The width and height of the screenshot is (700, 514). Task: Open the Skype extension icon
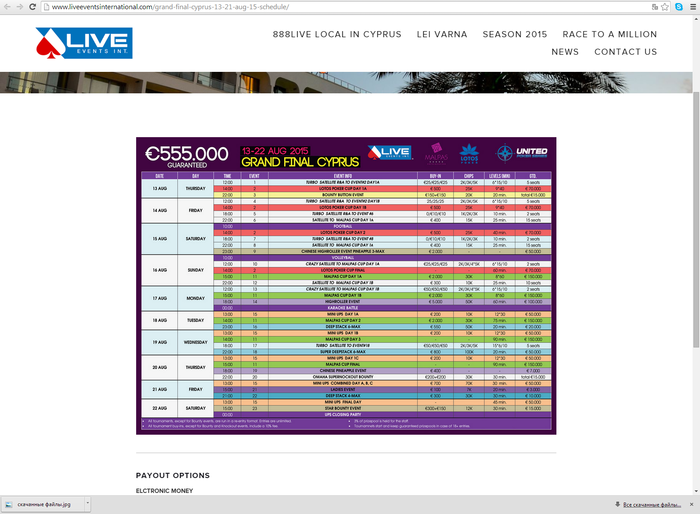[679, 7]
